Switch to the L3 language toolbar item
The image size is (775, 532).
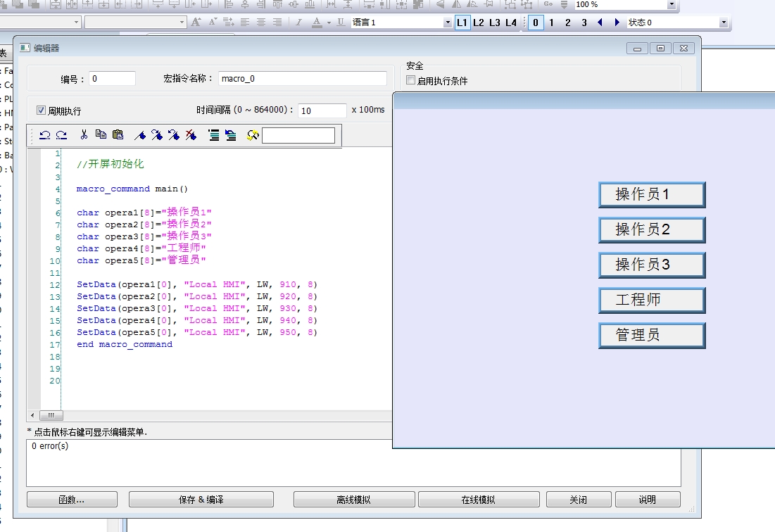495,23
